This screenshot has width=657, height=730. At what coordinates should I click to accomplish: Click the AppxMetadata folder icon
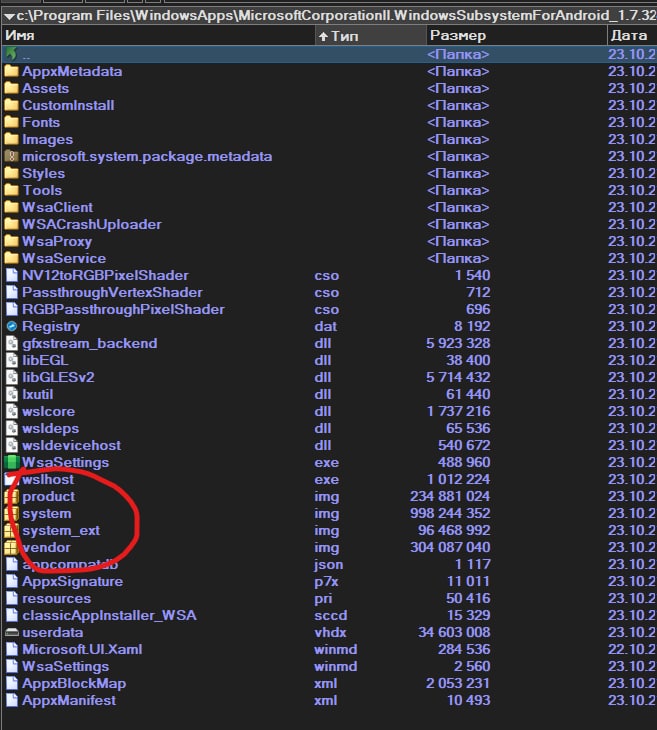(11, 71)
